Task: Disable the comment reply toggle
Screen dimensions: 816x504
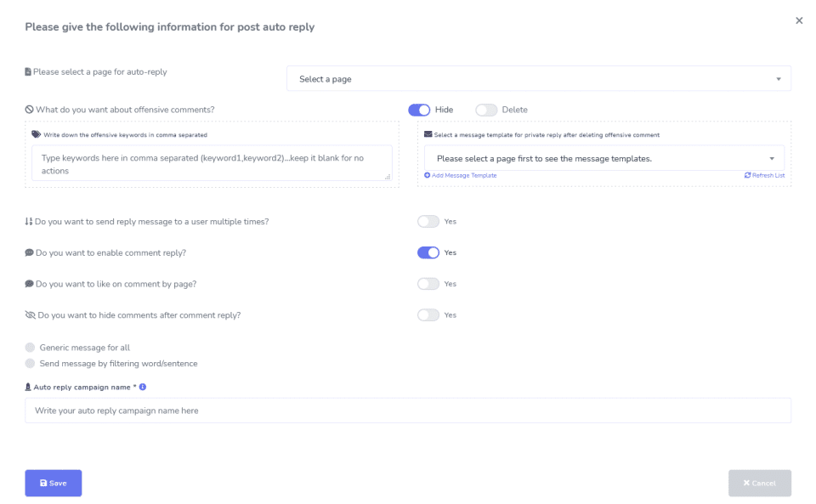Action: [x=428, y=252]
